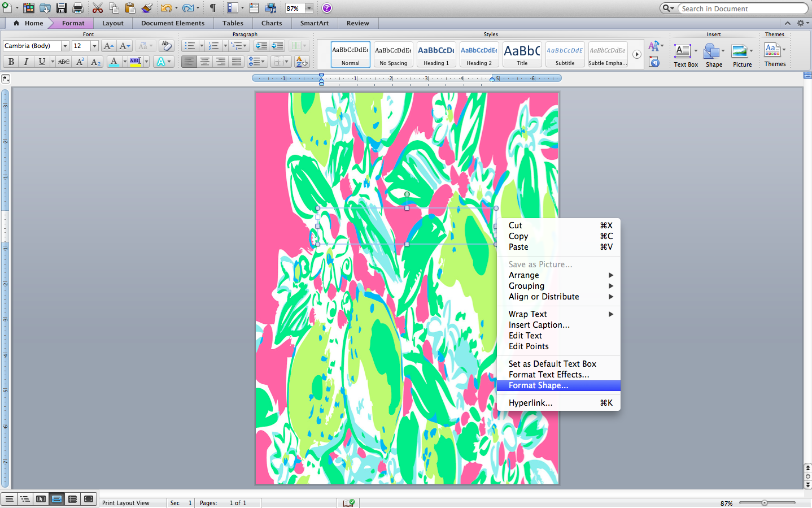The height and width of the screenshot is (508, 812).
Task: Toggle Italic formatting
Action: click(26, 62)
